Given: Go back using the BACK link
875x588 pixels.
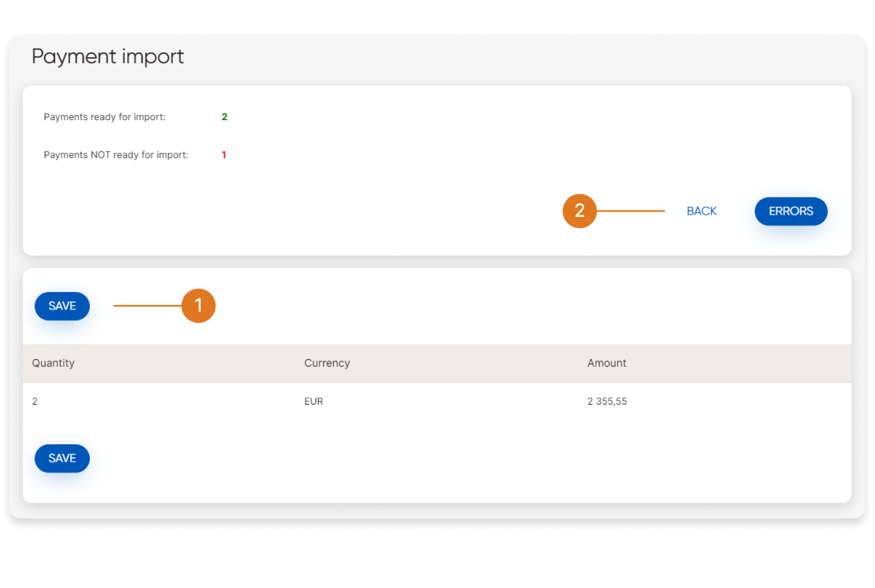Looking at the screenshot, I should (x=701, y=211).
